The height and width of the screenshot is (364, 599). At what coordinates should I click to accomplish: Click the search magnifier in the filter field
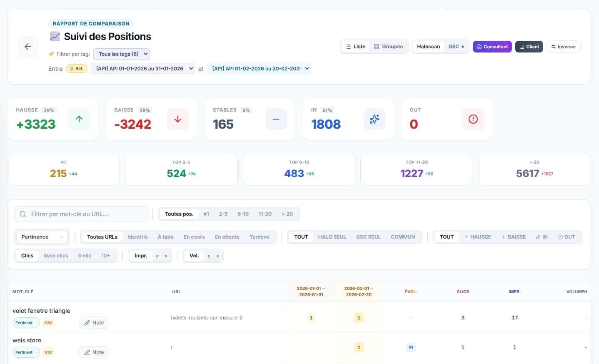[x=22, y=214]
